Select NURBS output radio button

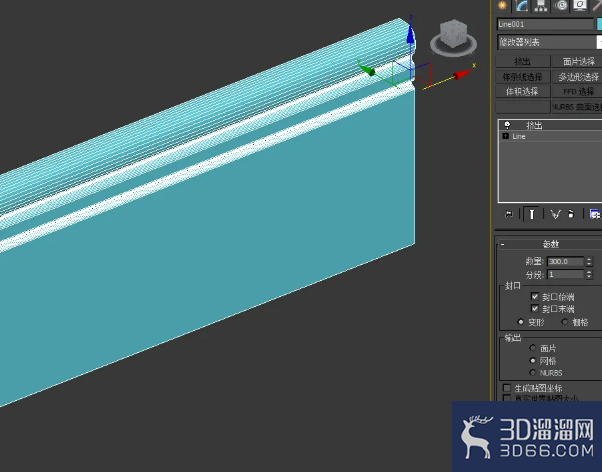(532, 372)
